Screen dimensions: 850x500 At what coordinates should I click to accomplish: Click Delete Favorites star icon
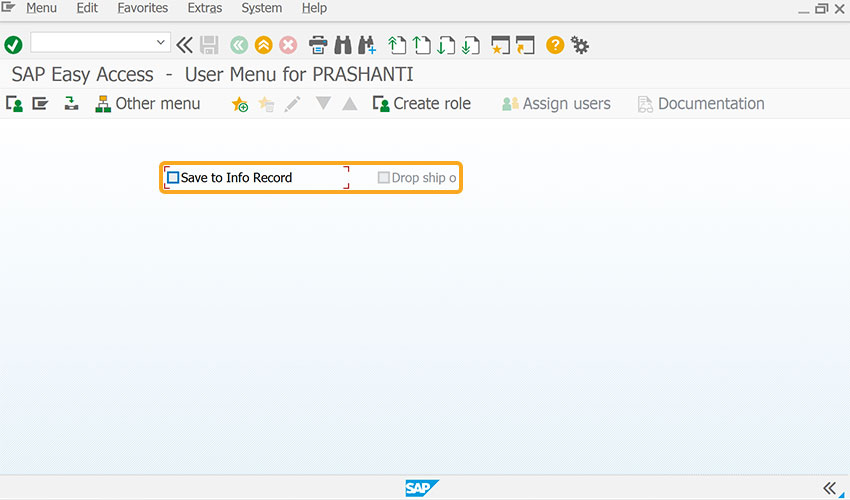tap(266, 104)
